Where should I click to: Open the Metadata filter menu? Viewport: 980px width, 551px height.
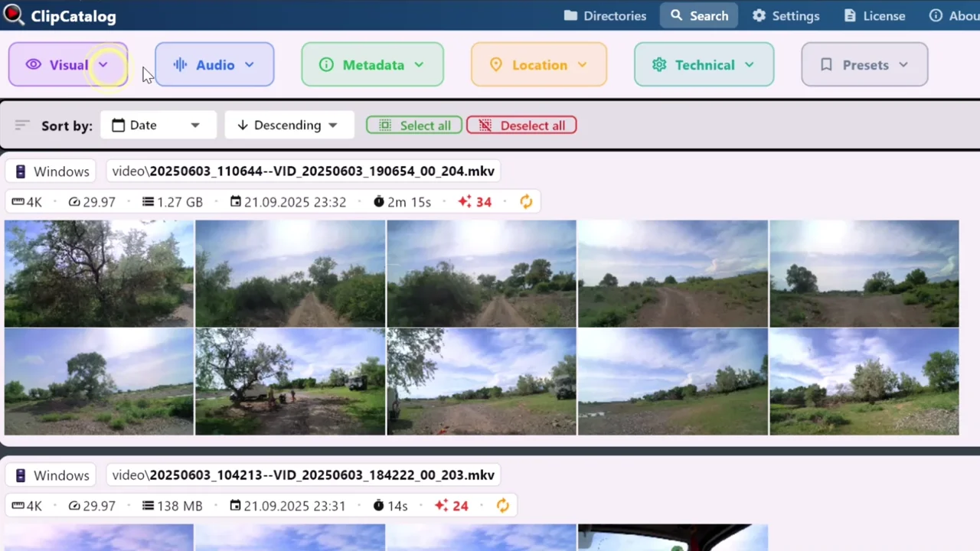[x=372, y=65]
